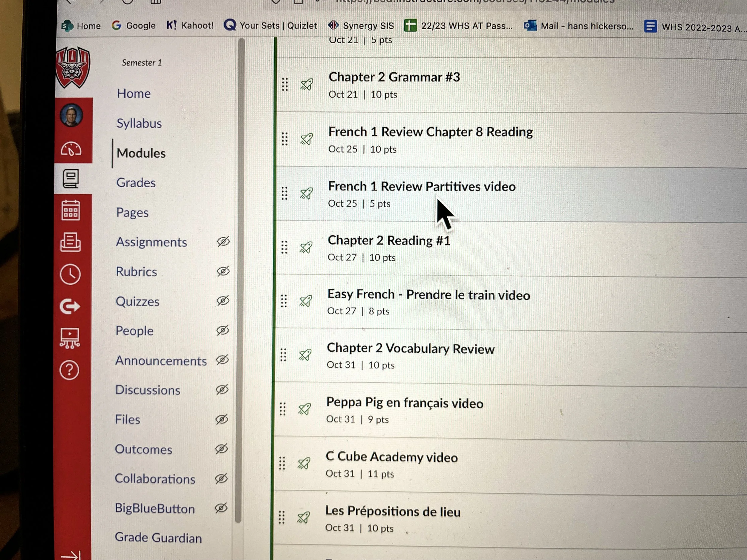
Task: Toggle hidden eye icon beside Announcements
Action: pyautogui.click(x=222, y=360)
